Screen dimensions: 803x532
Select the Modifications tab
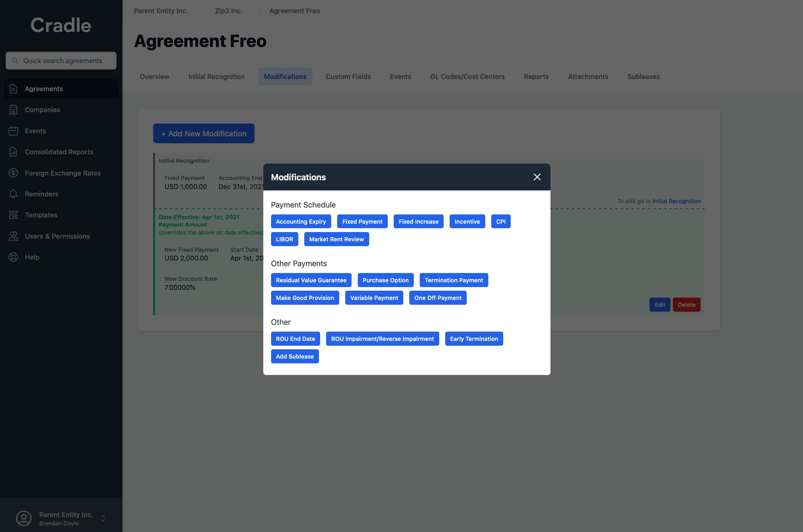click(x=285, y=76)
